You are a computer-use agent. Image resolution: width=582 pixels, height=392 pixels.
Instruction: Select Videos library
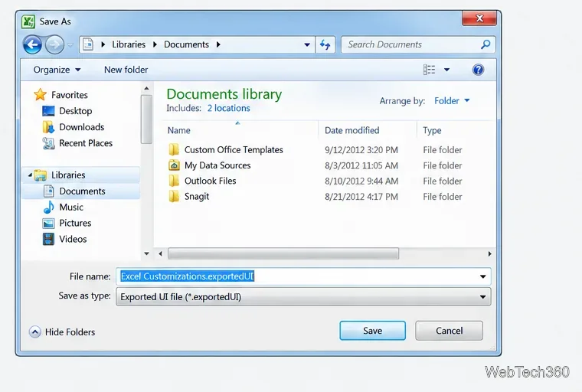tap(73, 239)
